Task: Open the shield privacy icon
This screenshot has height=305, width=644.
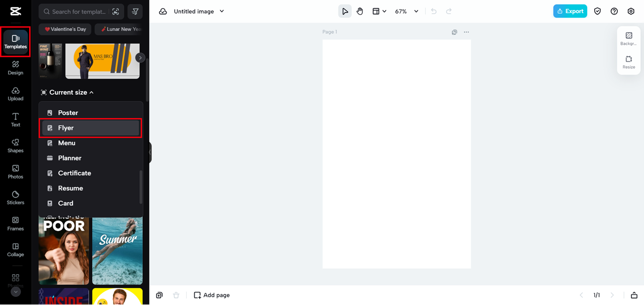Action: [x=598, y=11]
